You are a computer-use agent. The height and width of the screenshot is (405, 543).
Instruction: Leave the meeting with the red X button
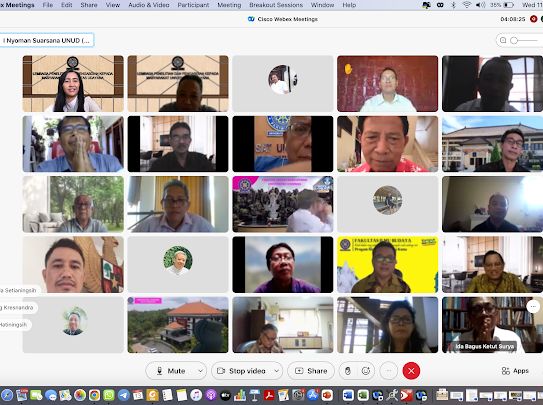[411, 371]
